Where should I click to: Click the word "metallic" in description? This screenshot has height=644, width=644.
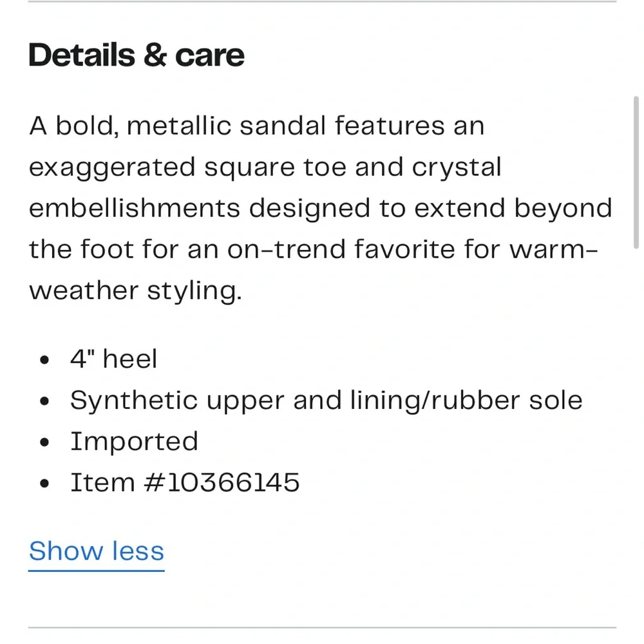coord(179,126)
